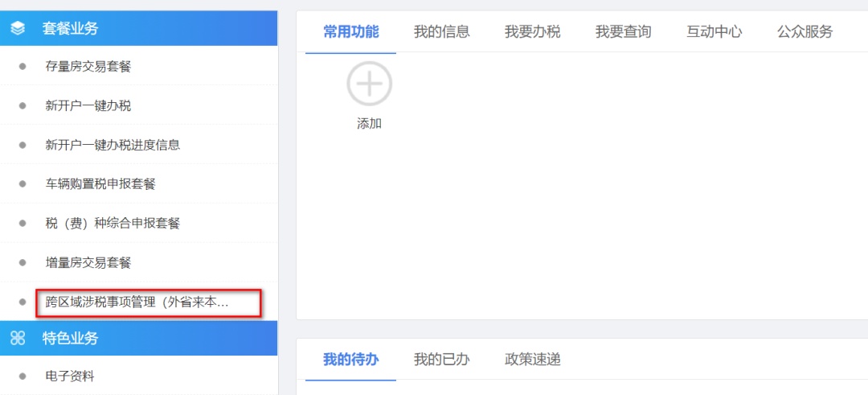The image size is (868, 395).
Task: Select 政策速递 tab
Action: [533, 360]
